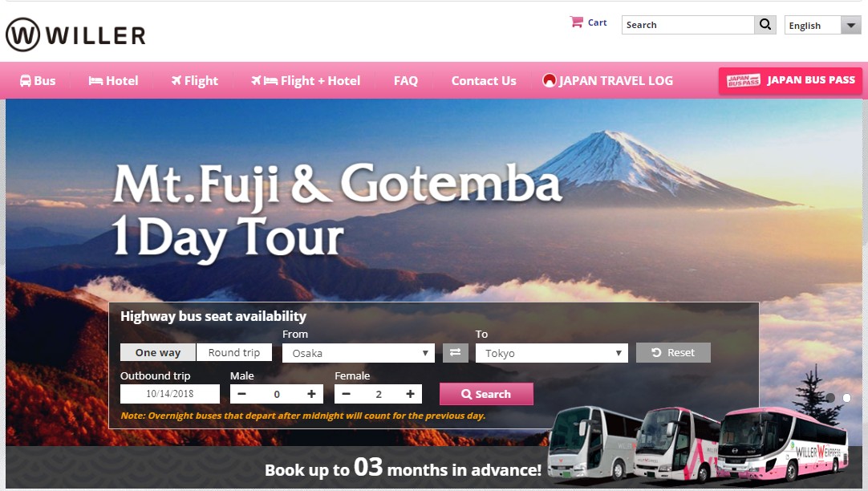Open the Flight + Hotel menu item
The height and width of the screenshot is (491, 868).
(306, 81)
